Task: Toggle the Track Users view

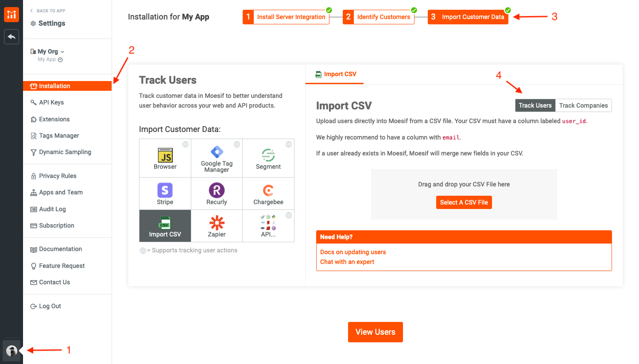Action: (x=535, y=105)
